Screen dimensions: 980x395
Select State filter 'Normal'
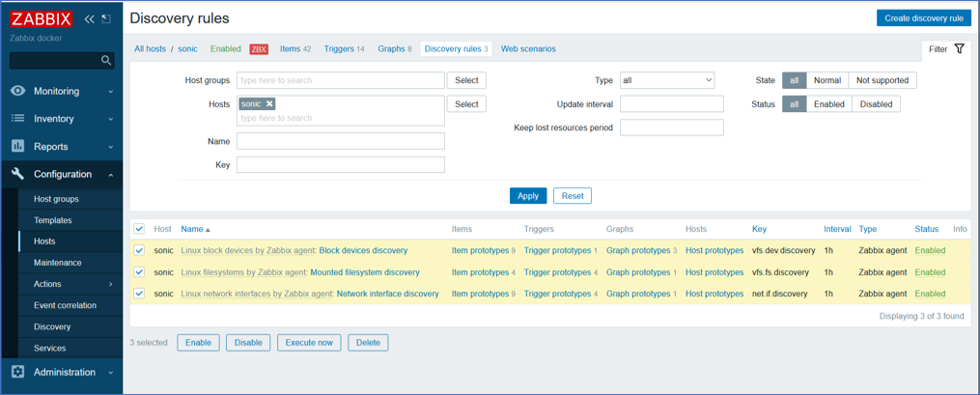[x=827, y=80]
